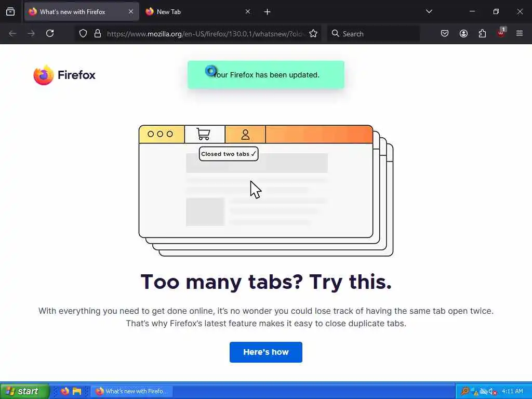This screenshot has width=532, height=399.
Task: Click the 4:11 AM system clock
Action: 512,391
